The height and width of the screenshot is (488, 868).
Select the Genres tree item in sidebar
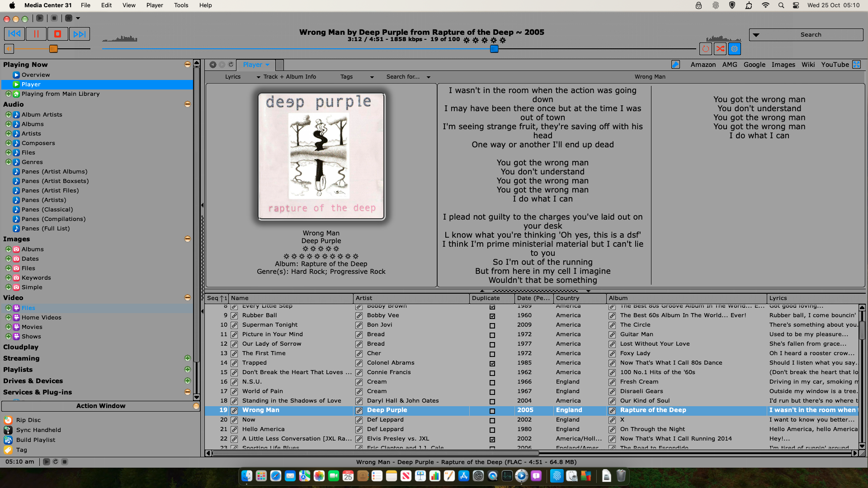pyautogui.click(x=32, y=162)
